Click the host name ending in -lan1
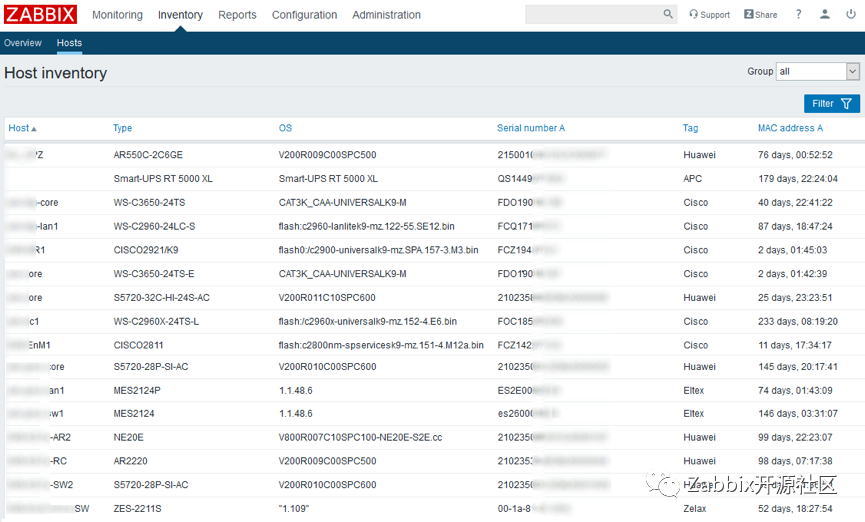Image resolution: width=865 pixels, height=522 pixels. tap(32, 226)
